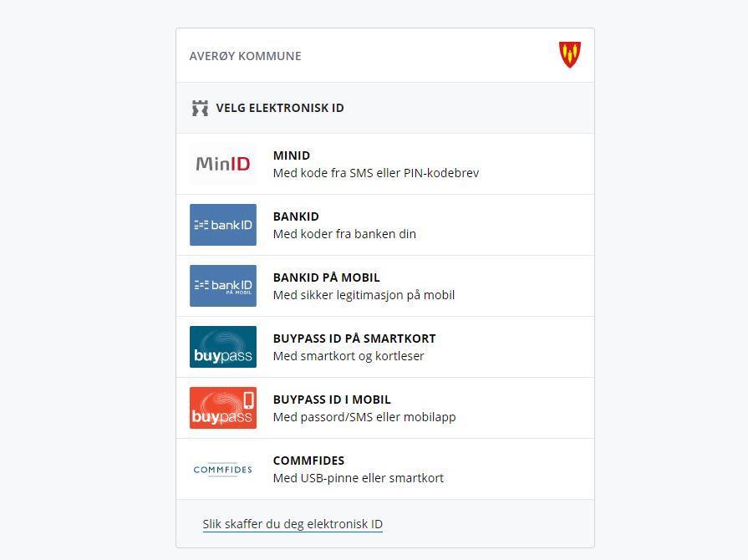This screenshot has width=748, height=560.
Task: Click 'Med kode fra SMS eller PIN-kodebrev' text
Action: point(376,173)
